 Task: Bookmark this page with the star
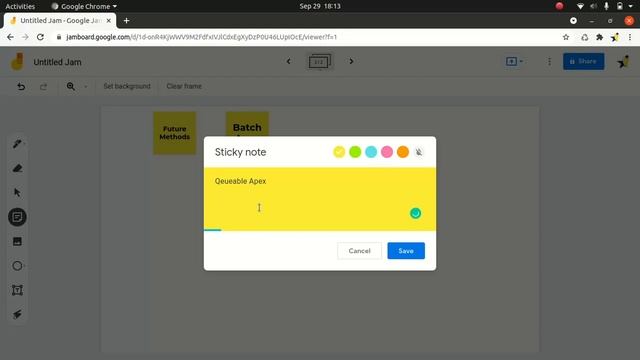click(x=566, y=37)
